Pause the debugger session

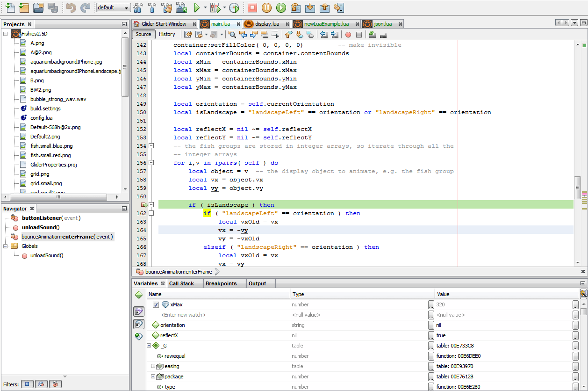point(266,7)
